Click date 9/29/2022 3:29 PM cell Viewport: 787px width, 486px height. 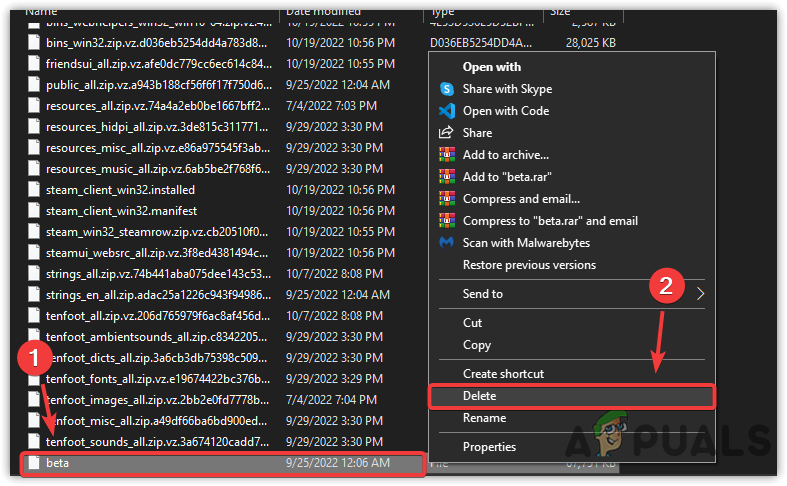point(334,379)
